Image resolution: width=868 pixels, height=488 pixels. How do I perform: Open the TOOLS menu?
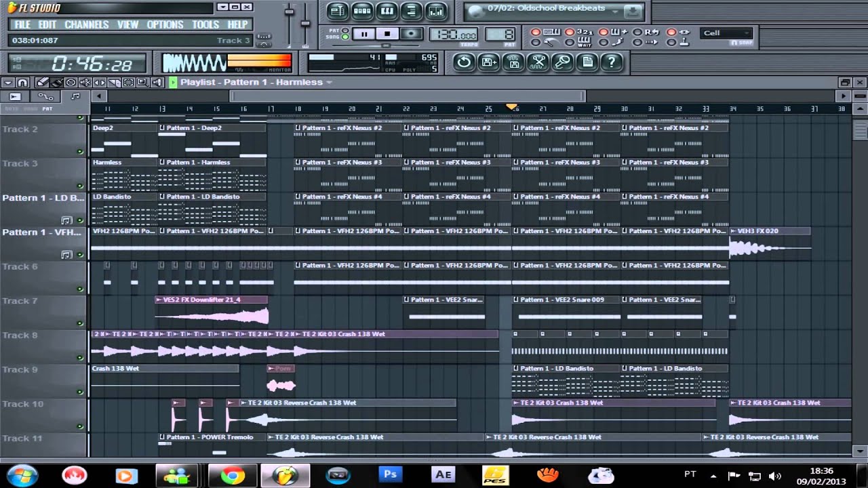pos(205,24)
